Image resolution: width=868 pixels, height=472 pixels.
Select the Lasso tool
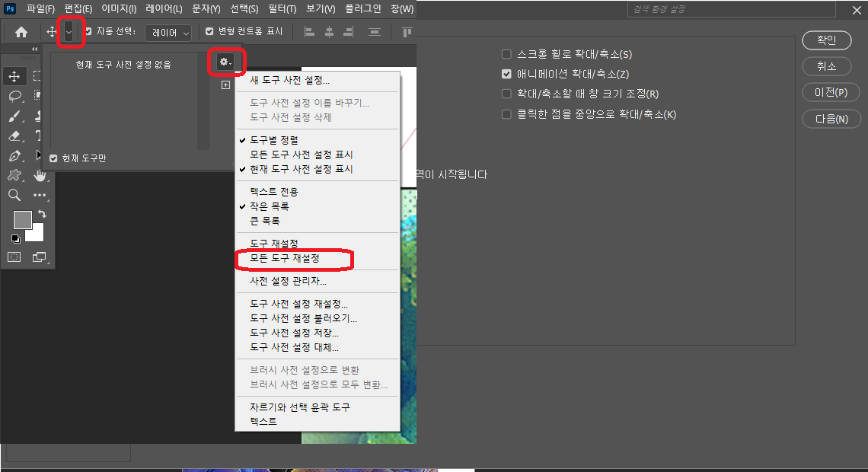click(x=14, y=97)
